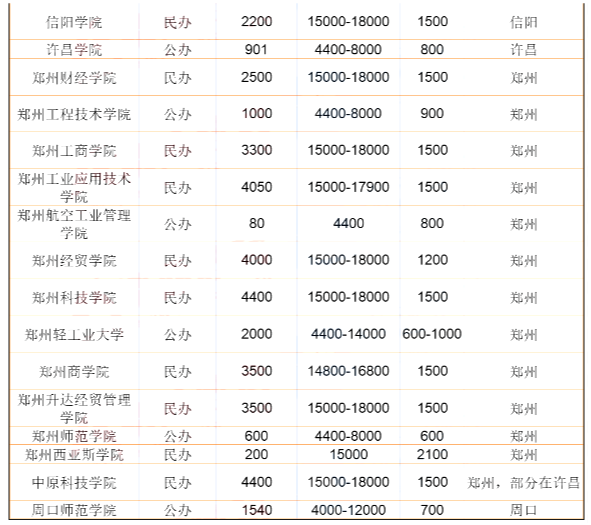The width and height of the screenshot is (591, 525).
Task: Select the 郑州商学院 name cell
Action: tap(74, 372)
